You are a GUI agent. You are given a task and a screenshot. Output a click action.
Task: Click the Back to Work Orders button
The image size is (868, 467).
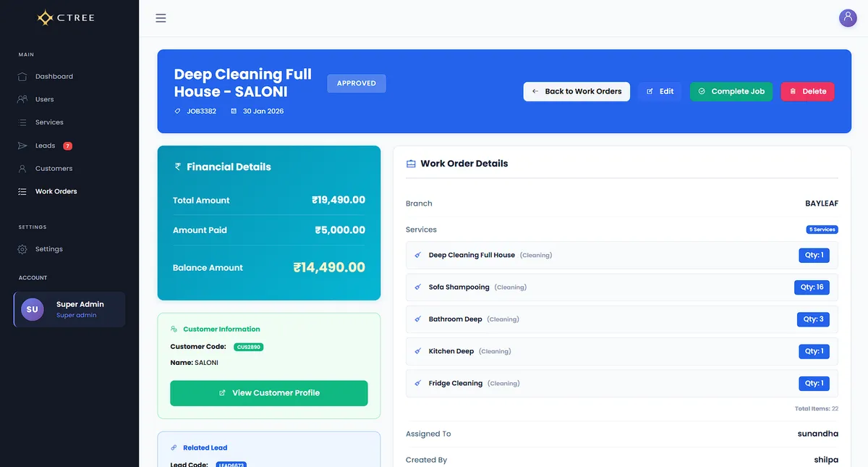[x=576, y=91]
